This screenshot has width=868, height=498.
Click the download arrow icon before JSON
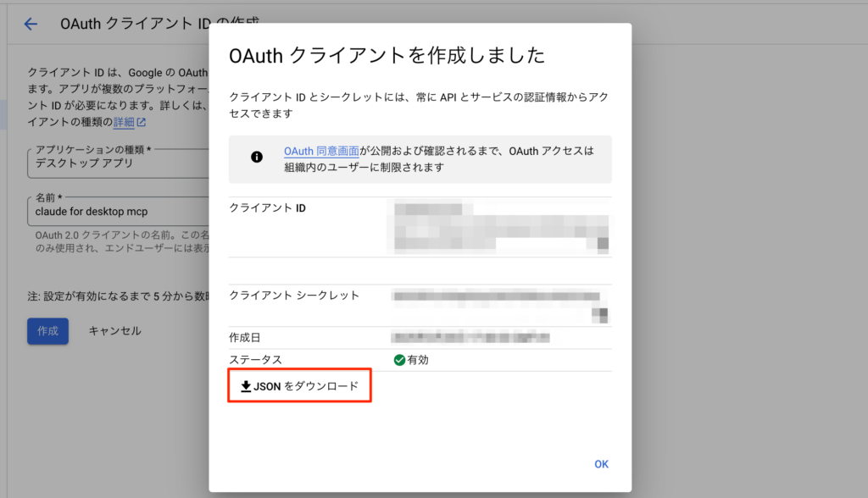(x=246, y=387)
